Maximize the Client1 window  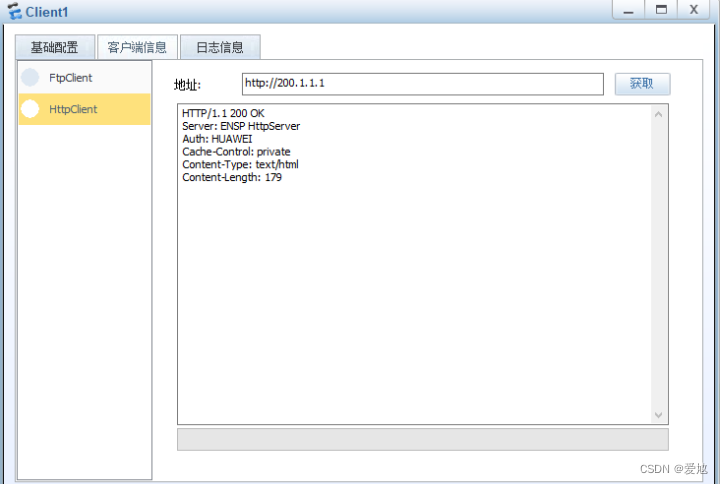(661, 10)
